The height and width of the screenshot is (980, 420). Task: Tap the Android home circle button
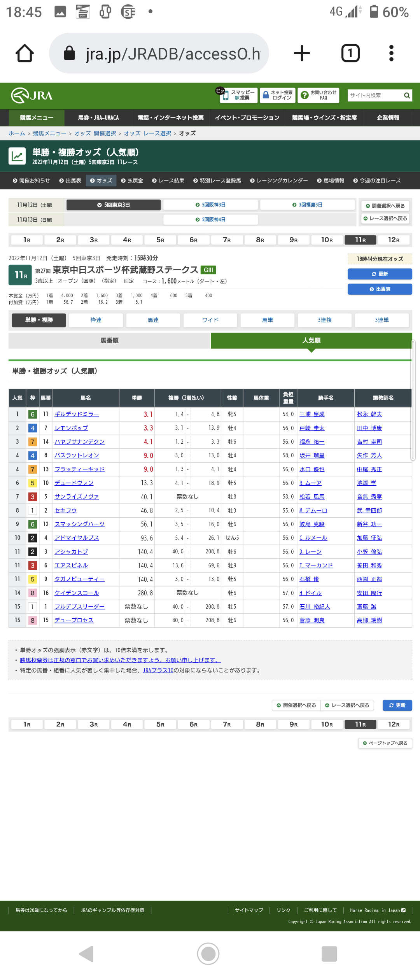point(208,954)
